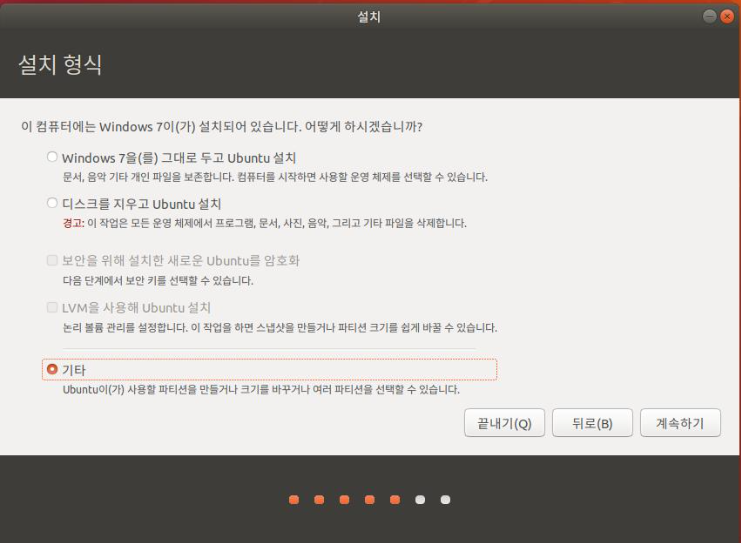Click description starting 'Ubuntu이(가) 사용할 파티션을'
741x543 pixels.
(261, 390)
